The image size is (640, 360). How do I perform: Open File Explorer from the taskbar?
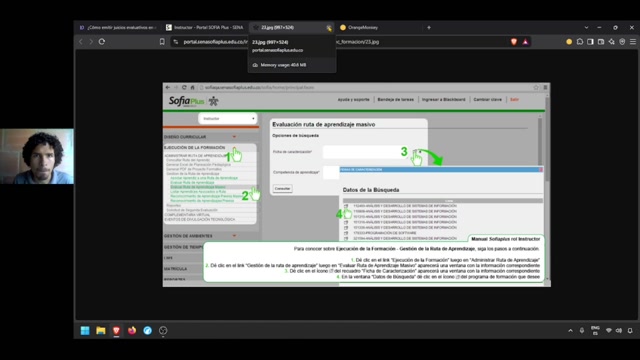(100, 331)
